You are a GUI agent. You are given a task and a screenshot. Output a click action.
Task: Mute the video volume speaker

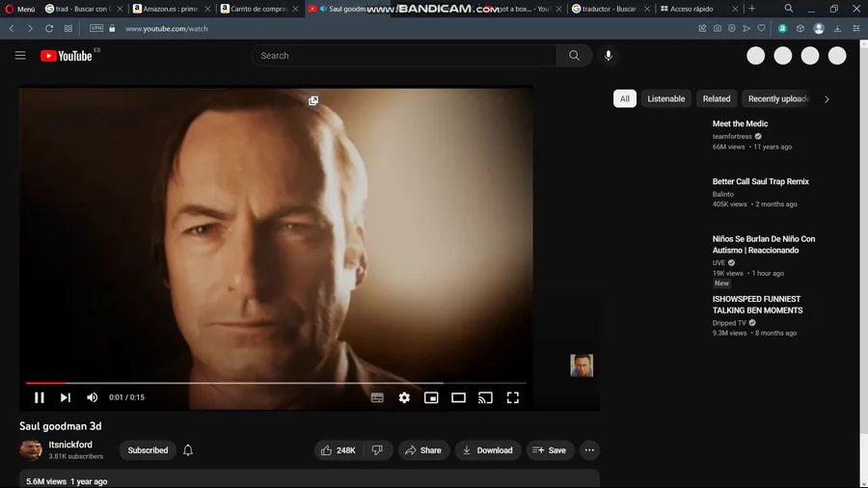coord(92,397)
